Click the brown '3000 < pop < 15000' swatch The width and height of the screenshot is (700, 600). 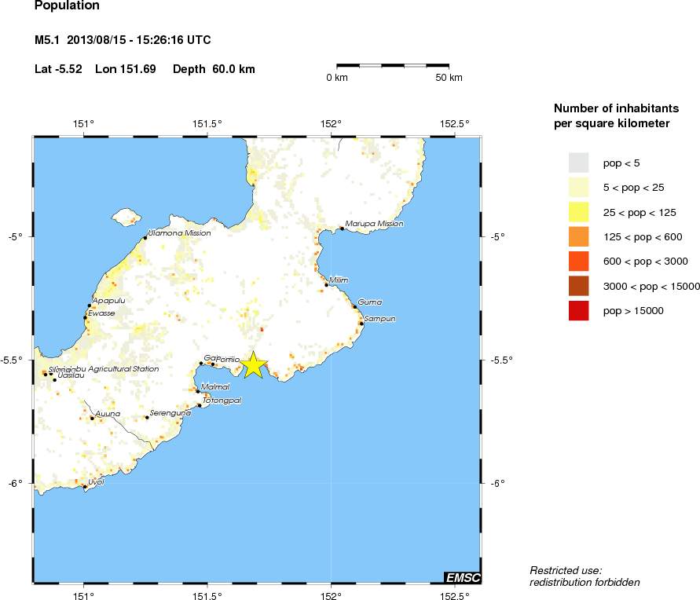(x=578, y=287)
